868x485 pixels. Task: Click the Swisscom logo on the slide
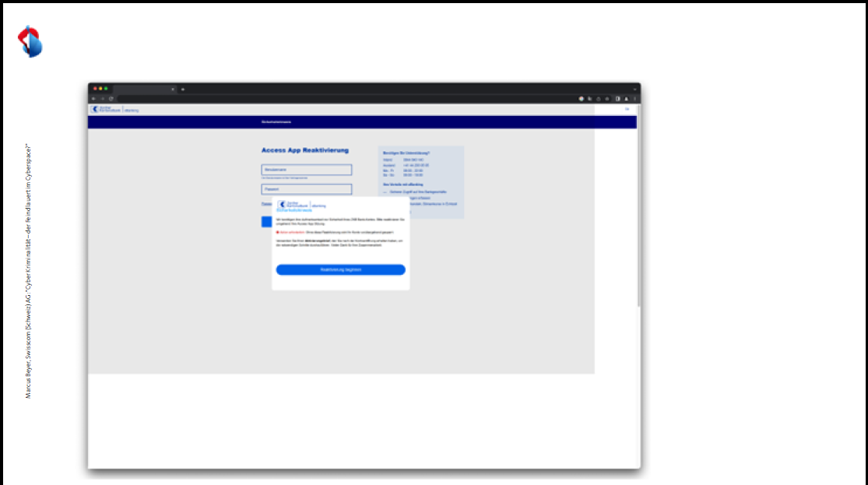coord(30,41)
